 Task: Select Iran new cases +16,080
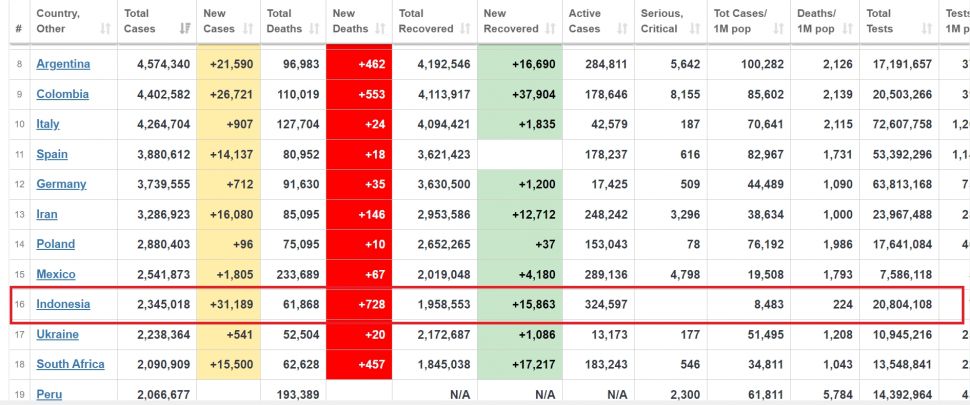point(228,215)
